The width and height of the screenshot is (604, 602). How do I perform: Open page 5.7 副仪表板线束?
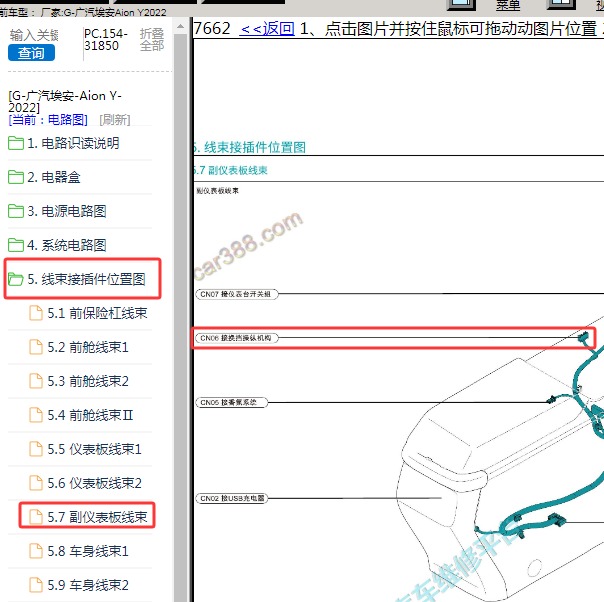coord(97,517)
